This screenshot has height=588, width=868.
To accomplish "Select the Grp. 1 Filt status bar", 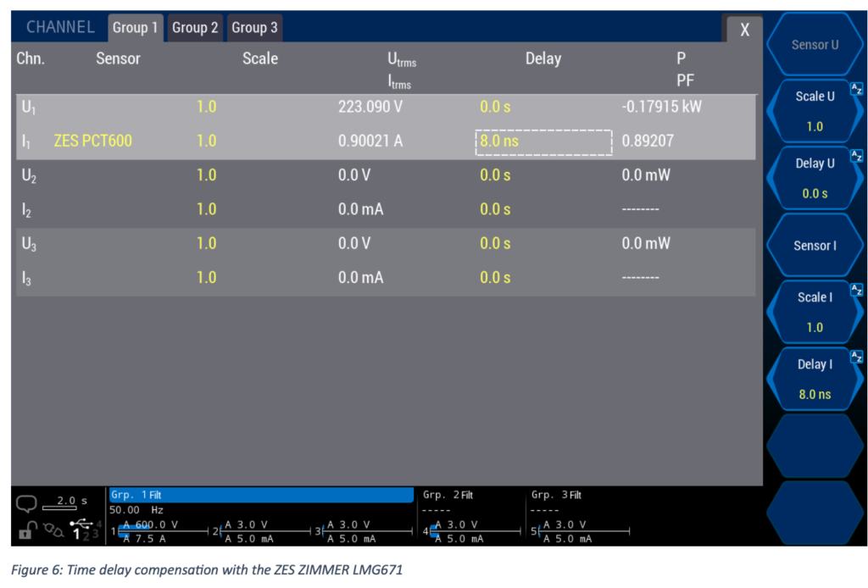I will coord(261,495).
